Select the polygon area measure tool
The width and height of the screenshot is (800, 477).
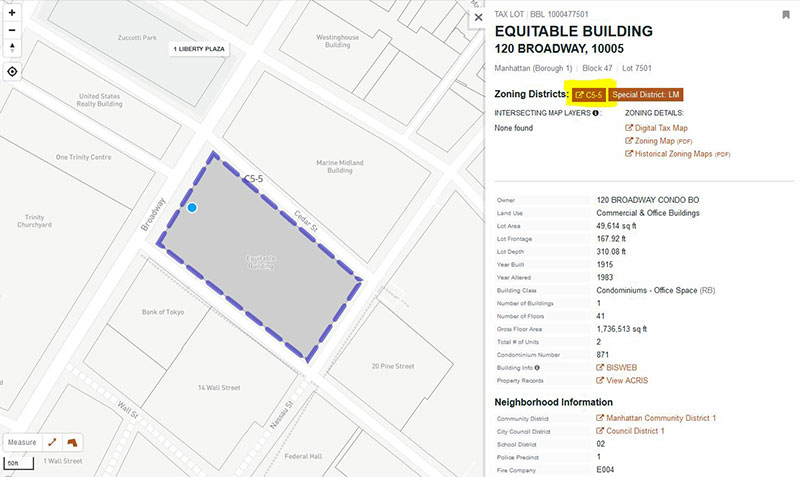pyautogui.click(x=72, y=442)
